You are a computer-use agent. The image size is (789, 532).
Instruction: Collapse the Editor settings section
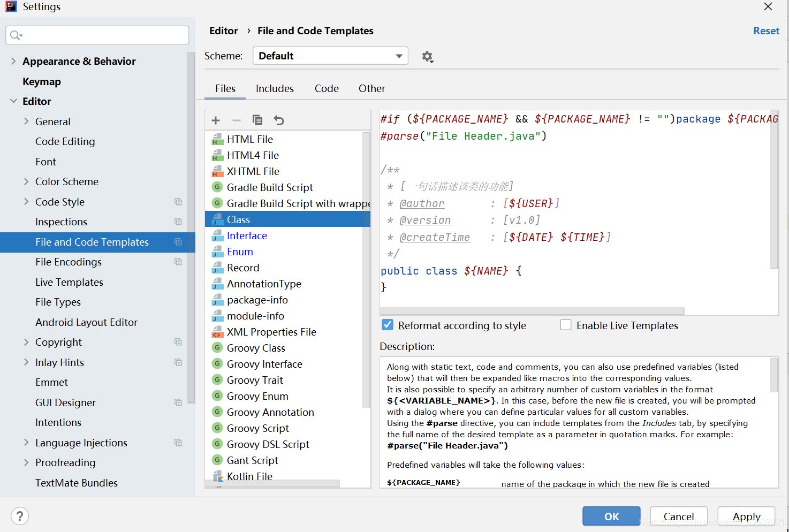point(13,101)
